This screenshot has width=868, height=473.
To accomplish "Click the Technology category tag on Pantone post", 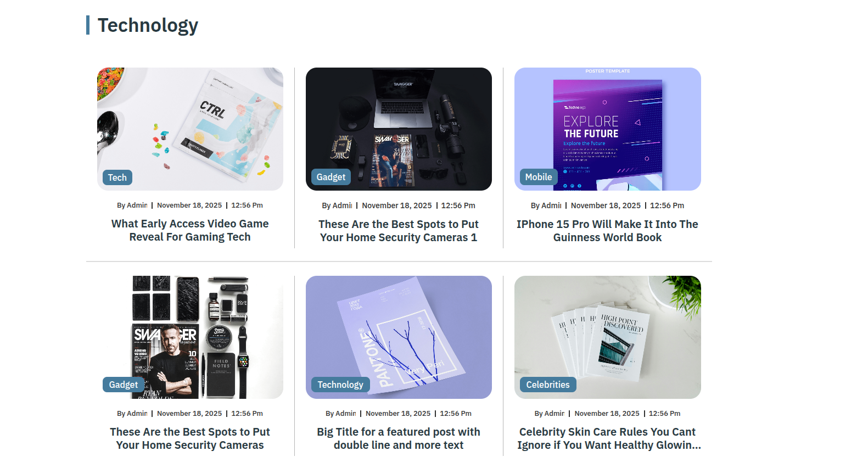I will click(340, 385).
